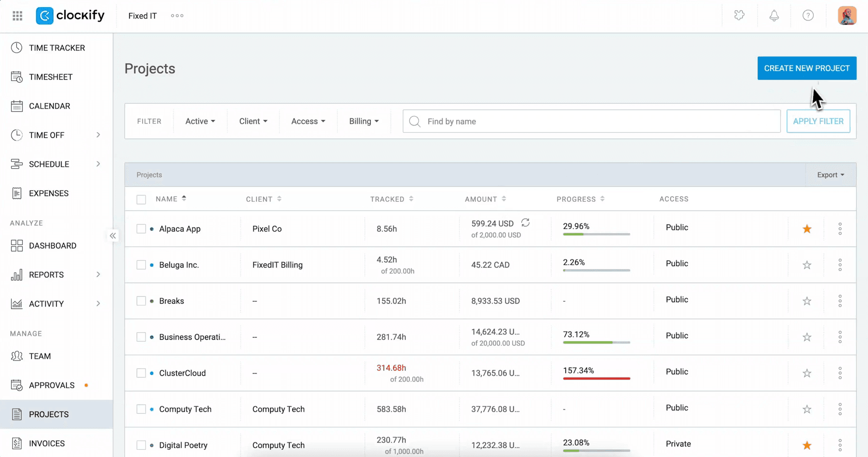Screen dimensions: 868x457
Task: Sort projects by Name column
Action: coord(171,199)
